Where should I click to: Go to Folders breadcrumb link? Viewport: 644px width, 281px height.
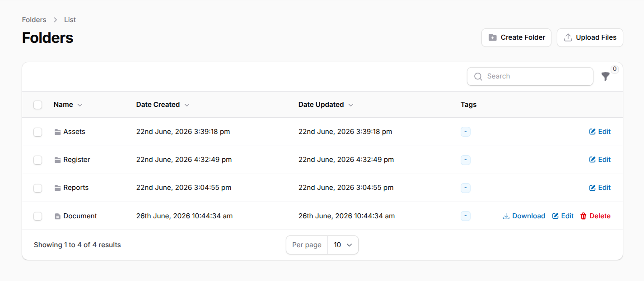(34, 20)
